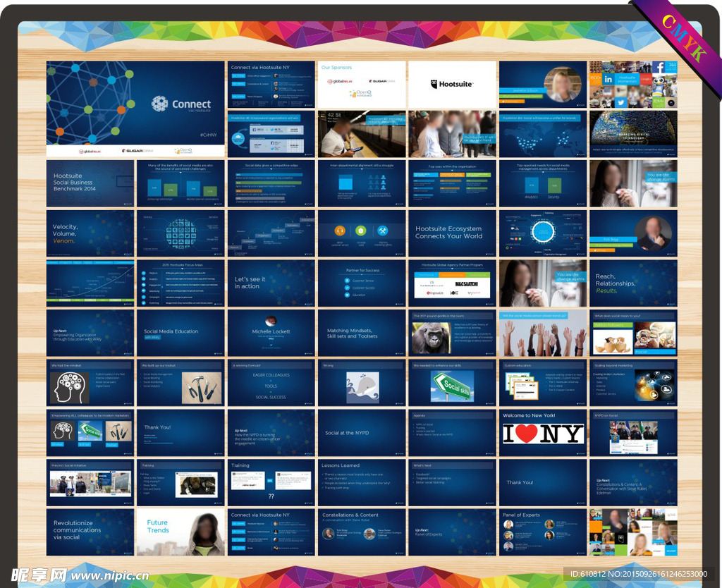Select the 2015 Hootsuite Focus Areas slide

tap(180, 283)
